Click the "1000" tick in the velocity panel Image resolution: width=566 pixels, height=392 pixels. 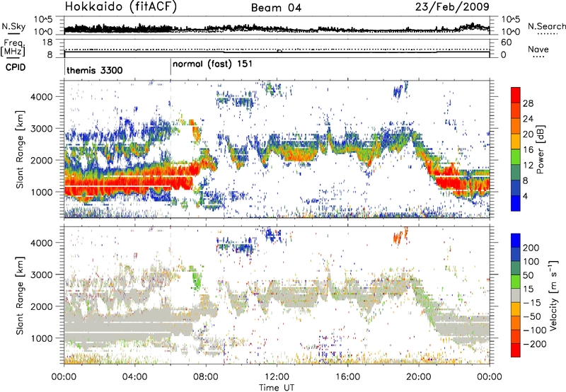[41, 338]
